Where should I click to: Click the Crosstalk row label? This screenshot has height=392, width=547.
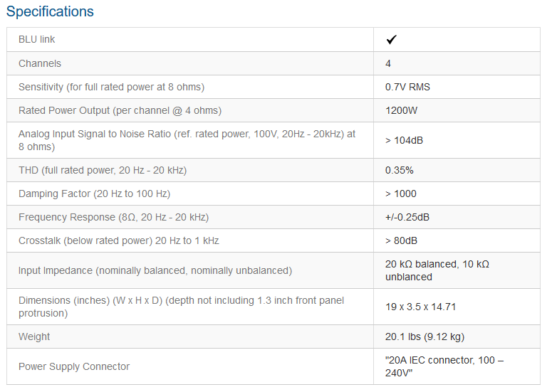tap(119, 240)
